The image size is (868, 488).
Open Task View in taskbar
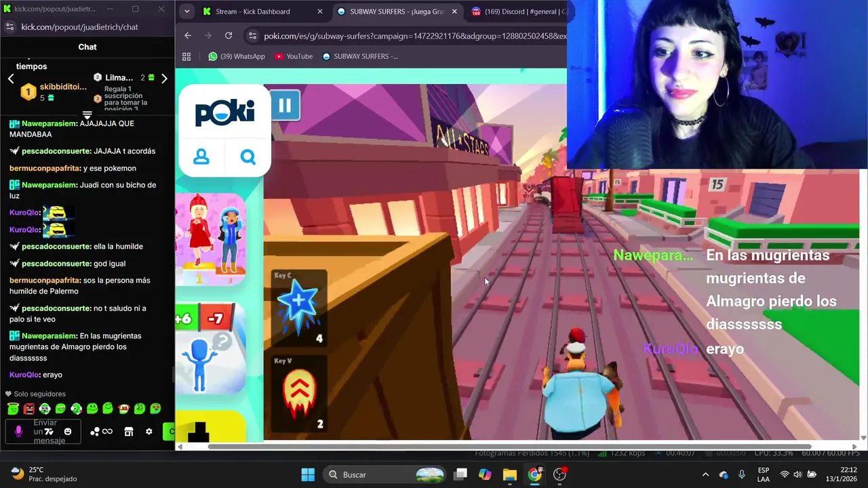click(x=460, y=474)
